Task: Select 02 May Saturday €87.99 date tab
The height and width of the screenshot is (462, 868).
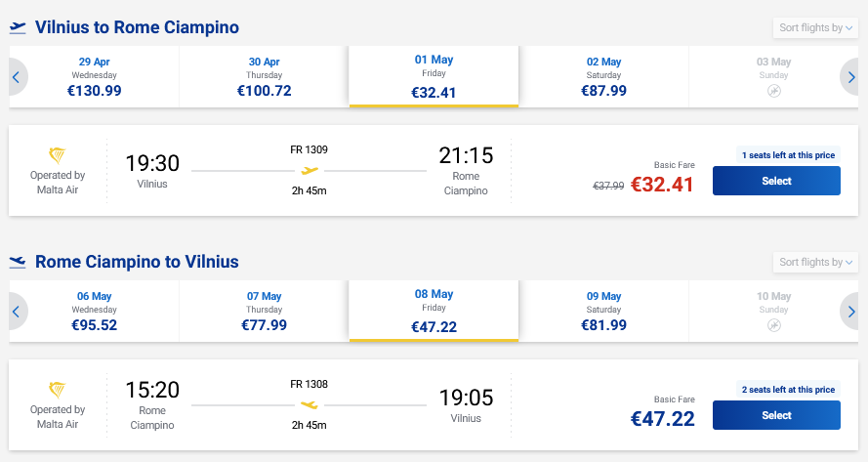Action: (602, 76)
